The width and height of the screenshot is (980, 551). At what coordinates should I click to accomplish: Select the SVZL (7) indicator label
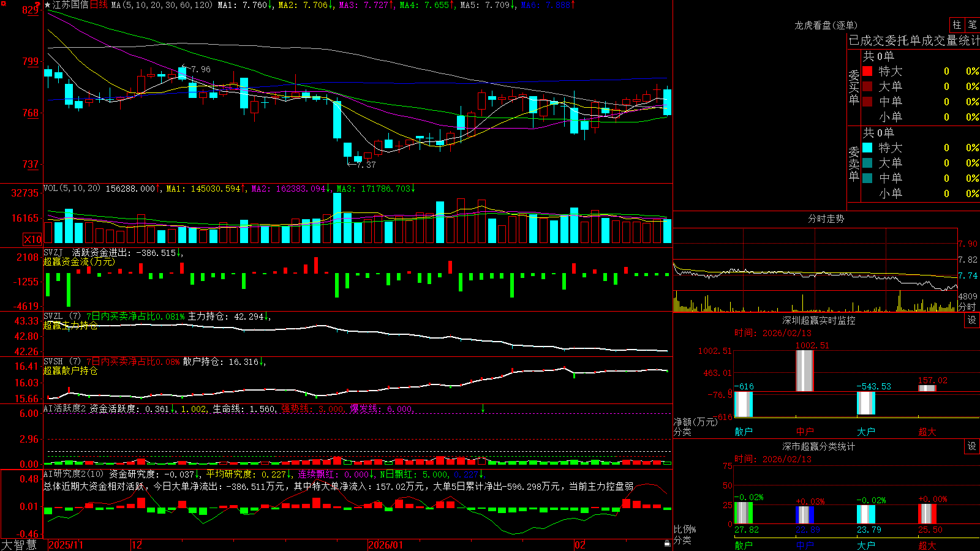(x=62, y=316)
